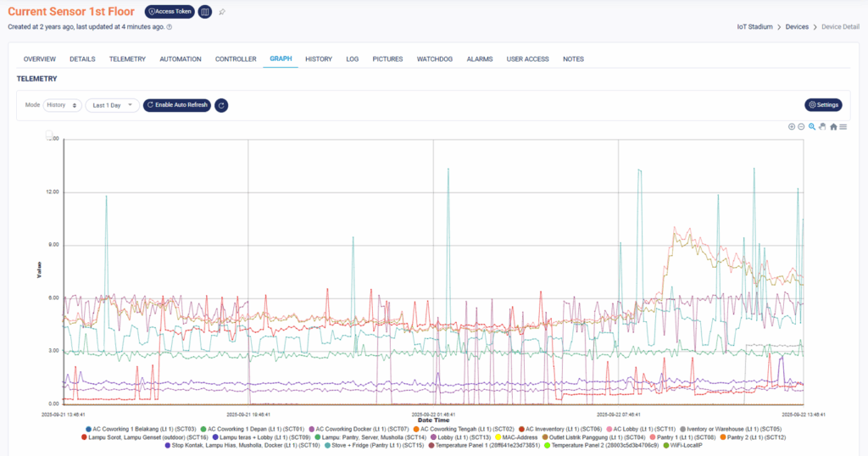Click the zoom out chart icon
Image resolution: width=868 pixels, height=456 pixels.
tap(801, 126)
